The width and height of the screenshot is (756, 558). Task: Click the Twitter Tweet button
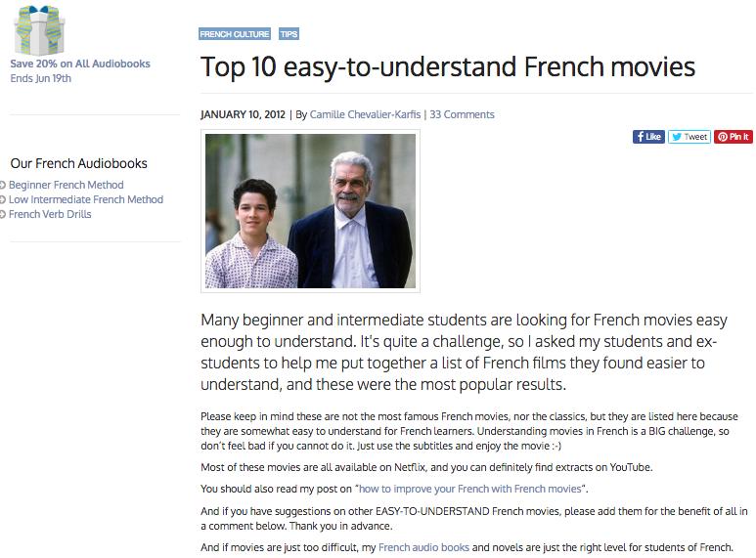click(689, 137)
